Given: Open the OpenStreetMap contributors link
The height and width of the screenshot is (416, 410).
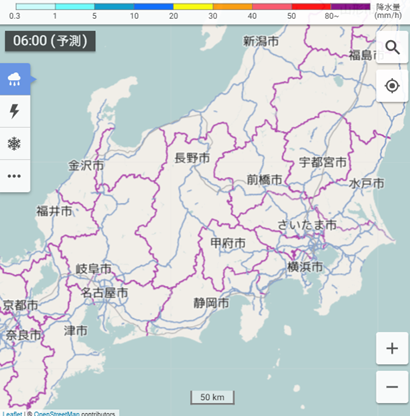Looking at the screenshot, I should [56, 414].
